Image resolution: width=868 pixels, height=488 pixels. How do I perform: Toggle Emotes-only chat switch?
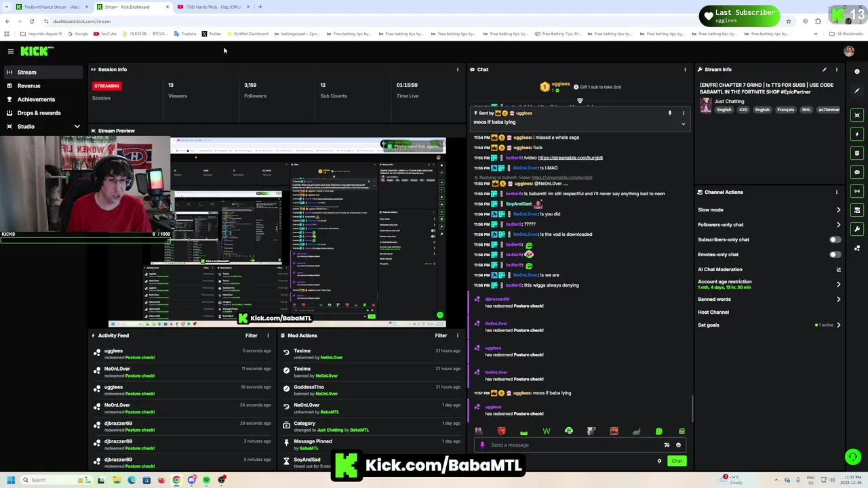coord(835,254)
